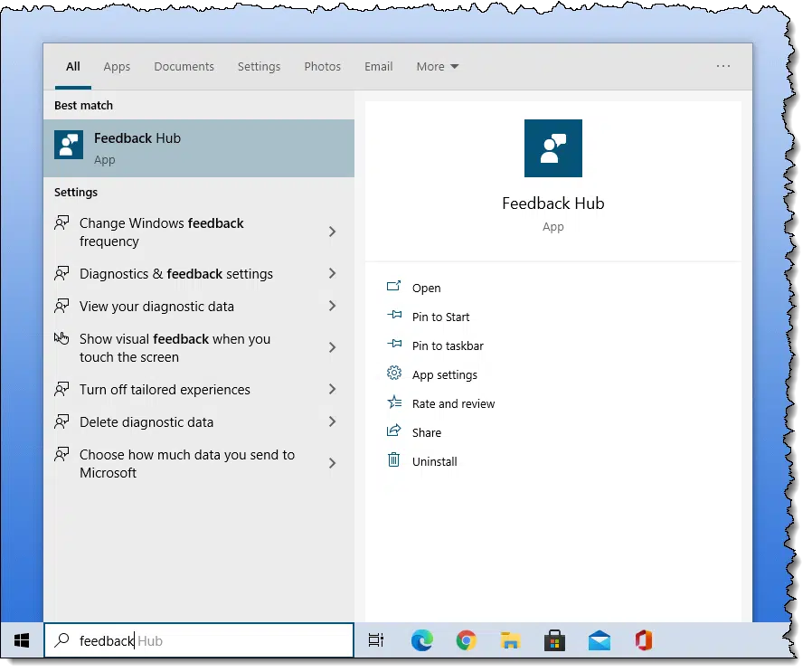Click the icon beside Turn off tailored experiences
This screenshot has height=672, width=812.
click(x=61, y=389)
